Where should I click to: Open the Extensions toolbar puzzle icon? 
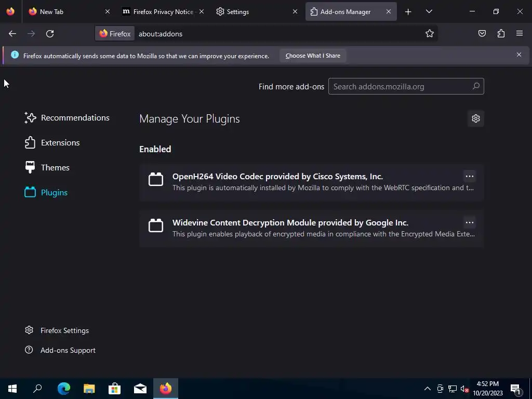click(x=501, y=34)
